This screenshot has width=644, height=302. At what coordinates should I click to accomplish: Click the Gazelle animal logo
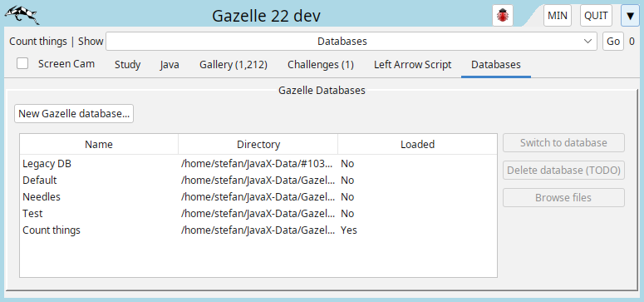(22, 15)
